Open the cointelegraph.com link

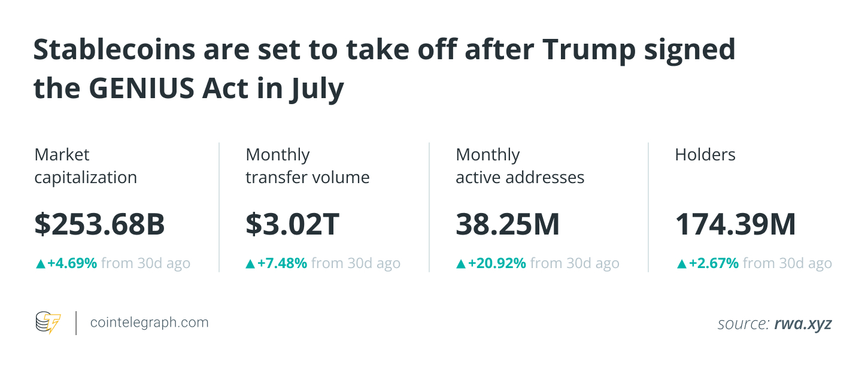click(x=150, y=323)
